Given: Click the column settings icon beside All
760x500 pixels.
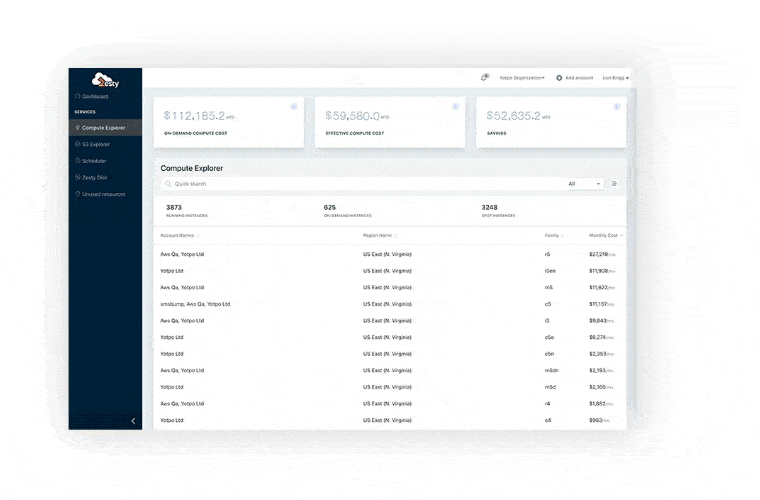Looking at the screenshot, I should click(x=614, y=184).
